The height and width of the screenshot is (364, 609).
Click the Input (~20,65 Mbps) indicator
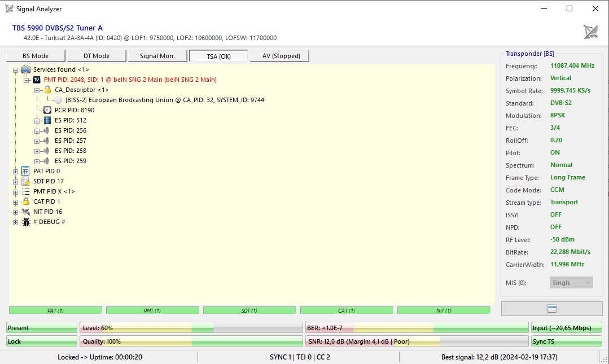pos(566,328)
